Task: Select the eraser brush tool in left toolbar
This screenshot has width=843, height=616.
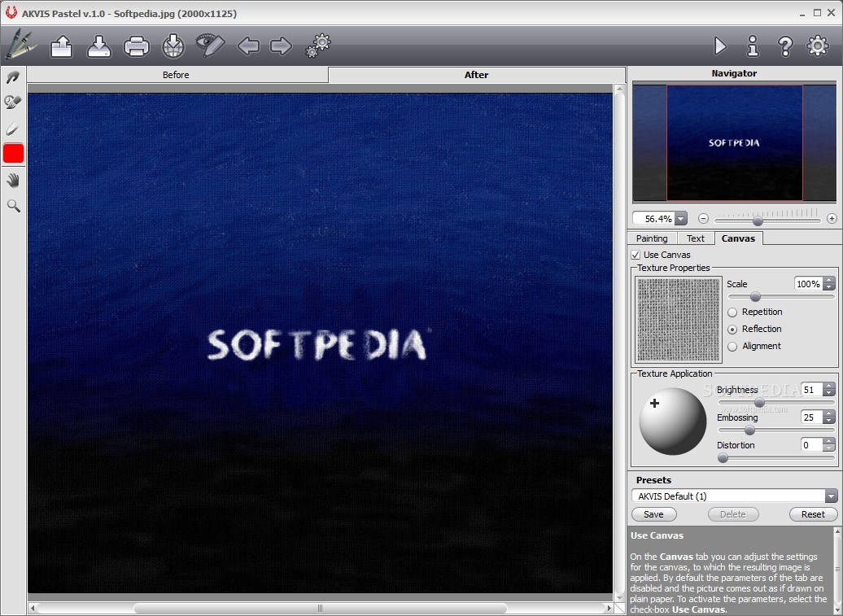Action: pos(13,102)
